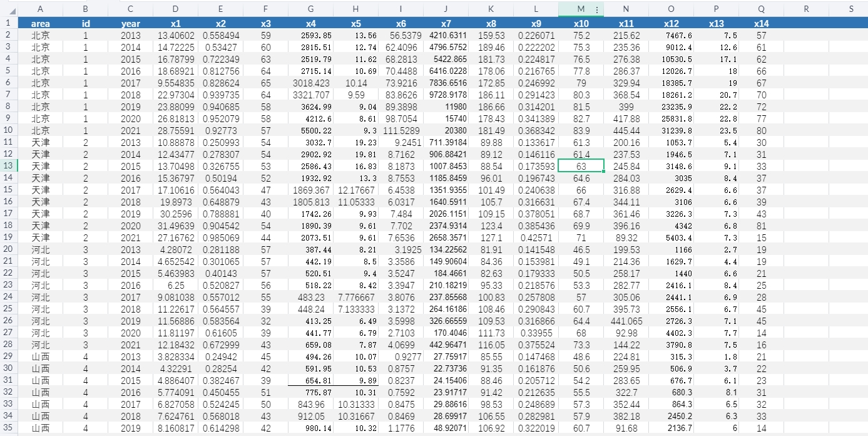The image size is (868, 436).
Task: Select column S header
Action: click(x=851, y=9)
